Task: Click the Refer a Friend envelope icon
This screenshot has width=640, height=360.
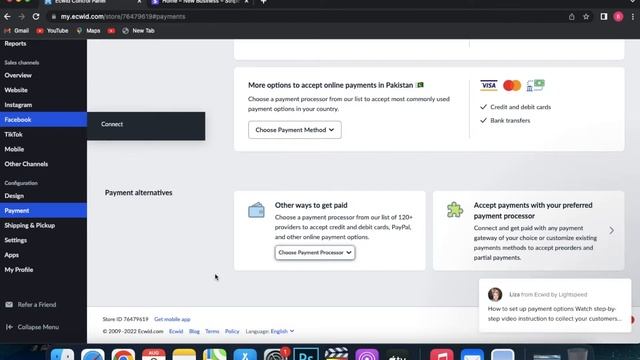Action: tap(9, 304)
